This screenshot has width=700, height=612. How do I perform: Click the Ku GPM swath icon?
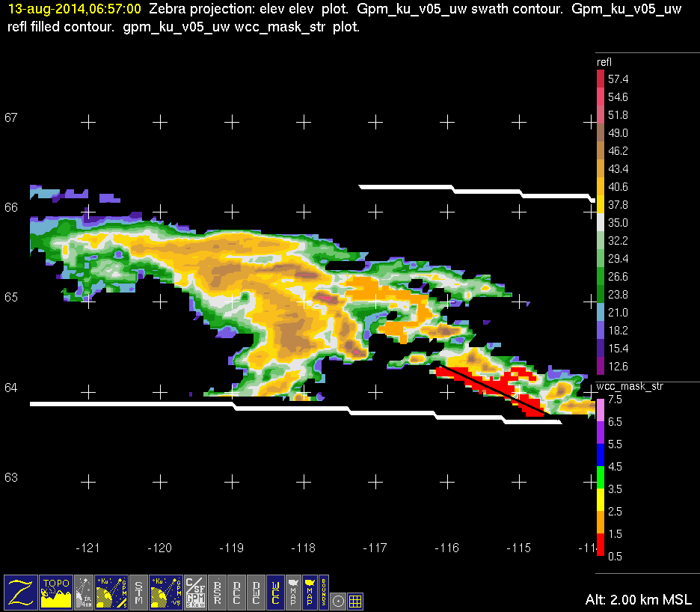pyautogui.click(x=111, y=592)
